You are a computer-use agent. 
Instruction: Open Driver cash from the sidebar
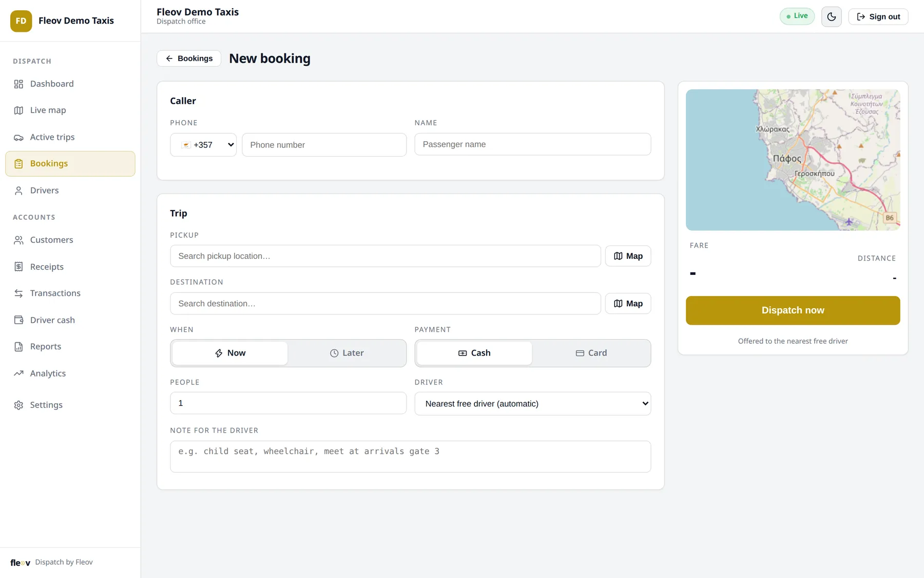pos(70,320)
